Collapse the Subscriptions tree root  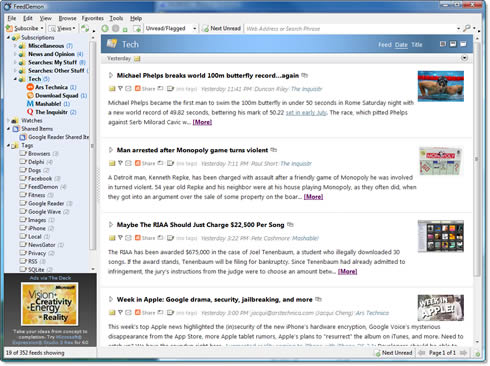(8, 37)
